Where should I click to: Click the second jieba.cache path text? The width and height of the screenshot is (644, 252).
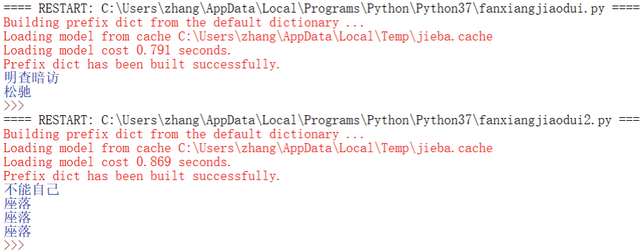(335, 148)
